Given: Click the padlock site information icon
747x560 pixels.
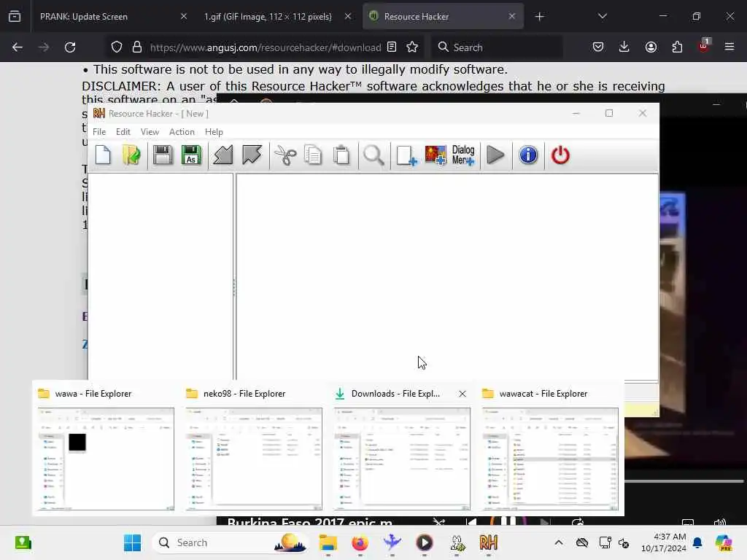Looking at the screenshot, I should point(137,47).
